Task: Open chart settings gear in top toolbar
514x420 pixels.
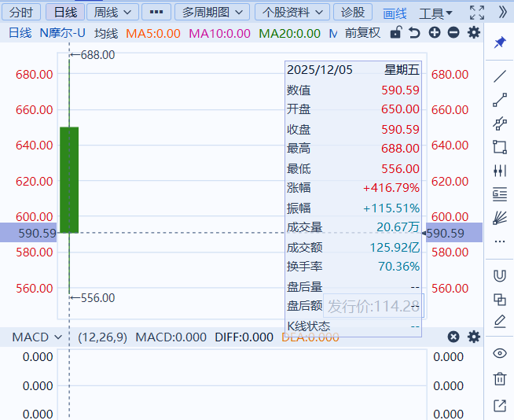Action: point(473,33)
